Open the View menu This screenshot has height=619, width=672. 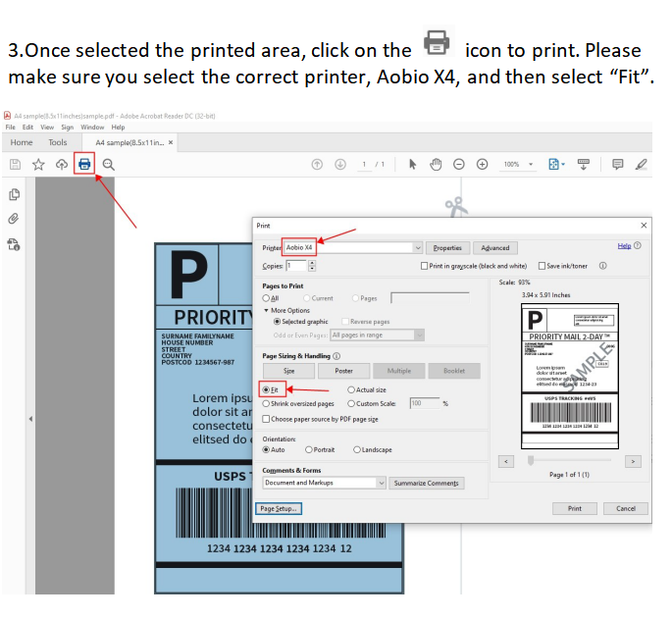47,128
